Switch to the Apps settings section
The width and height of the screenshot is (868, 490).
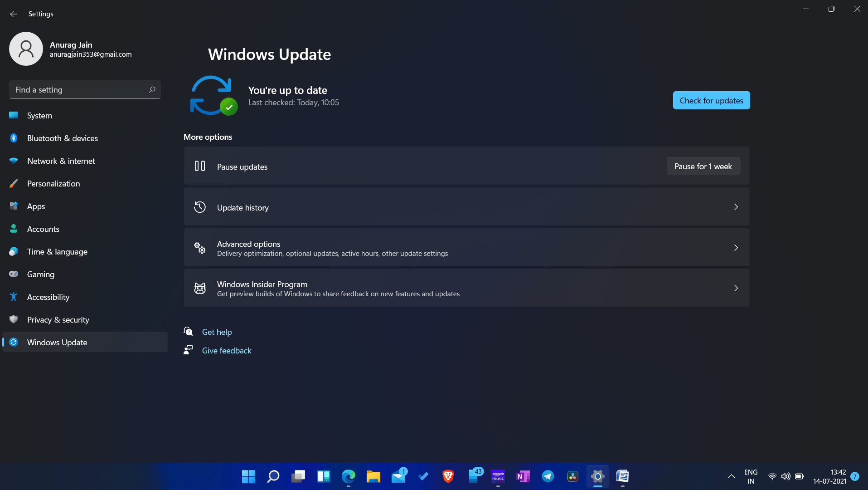coord(35,206)
